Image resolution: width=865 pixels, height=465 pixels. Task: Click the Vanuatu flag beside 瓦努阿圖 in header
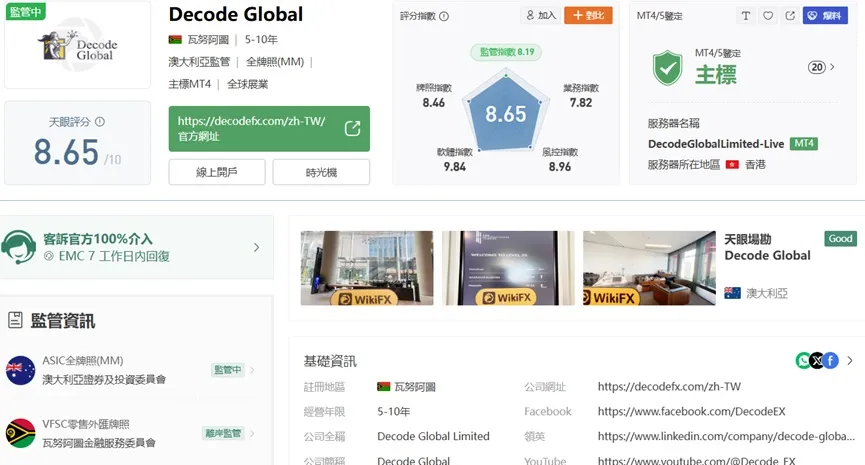(175, 39)
